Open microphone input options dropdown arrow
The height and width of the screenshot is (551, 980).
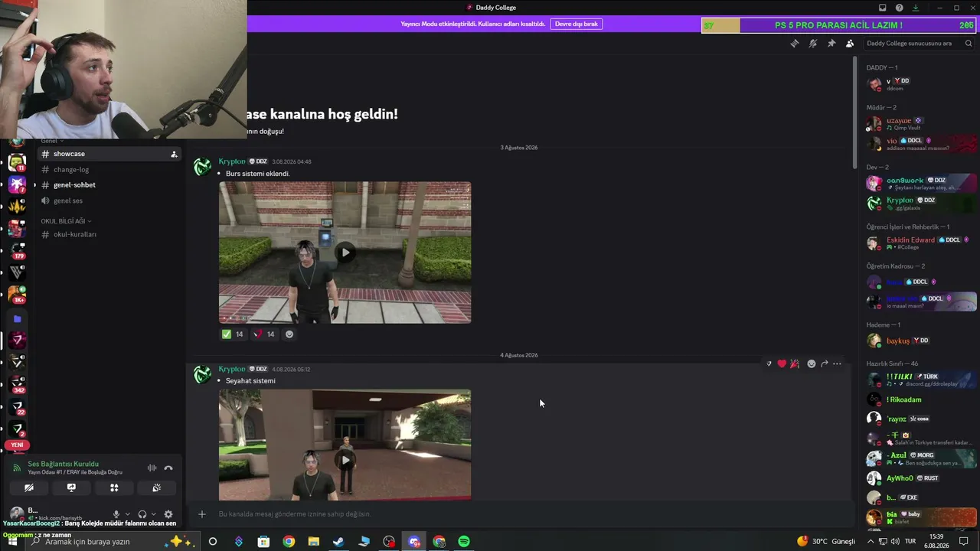click(127, 514)
